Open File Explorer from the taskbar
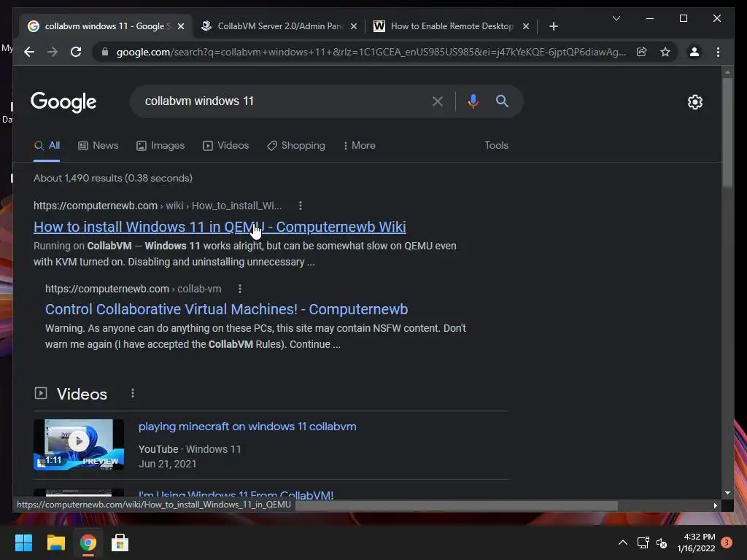This screenshot has width=747, height=560. click(55, 542)
